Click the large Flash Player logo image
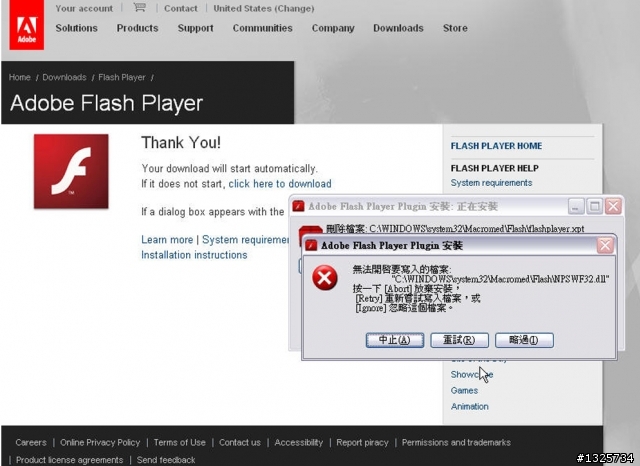Viewport: 640px width, 466px height. [x=71, y=171]
